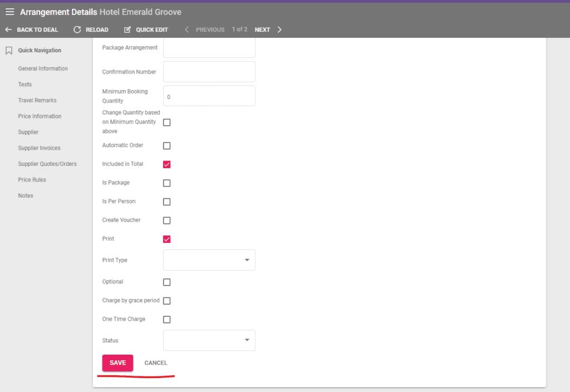The height and width of the screenshot is (392, 570).
Task: Click the Previous chevron arrow
Action: pyautogui.click(x=186, y=30)
